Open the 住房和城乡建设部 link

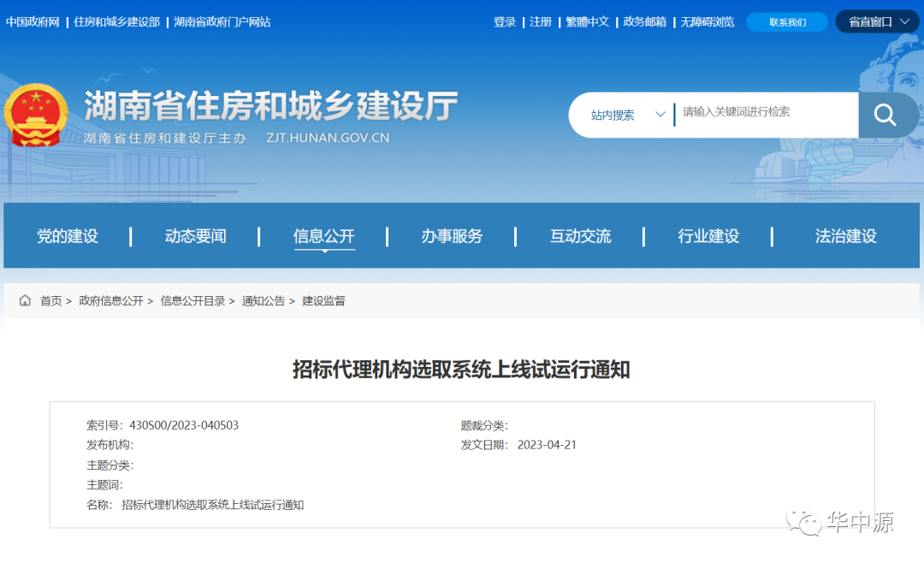point(116,21)
